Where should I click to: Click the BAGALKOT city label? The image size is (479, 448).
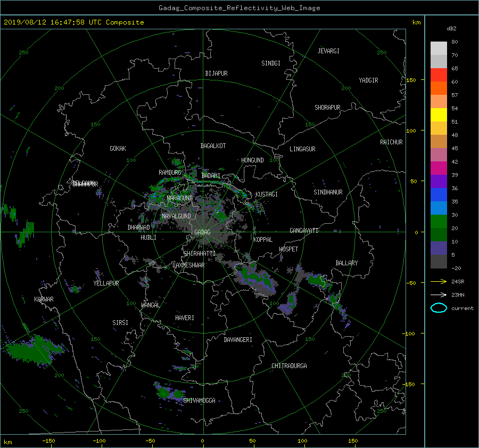coord(213,146)
